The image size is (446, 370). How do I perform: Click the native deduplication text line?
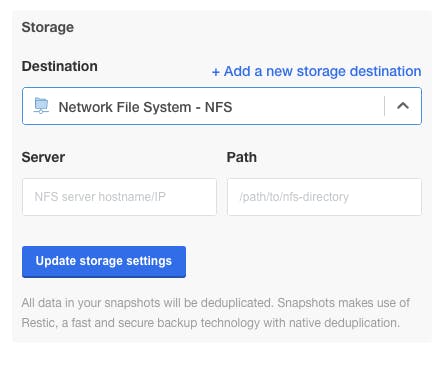211,323
